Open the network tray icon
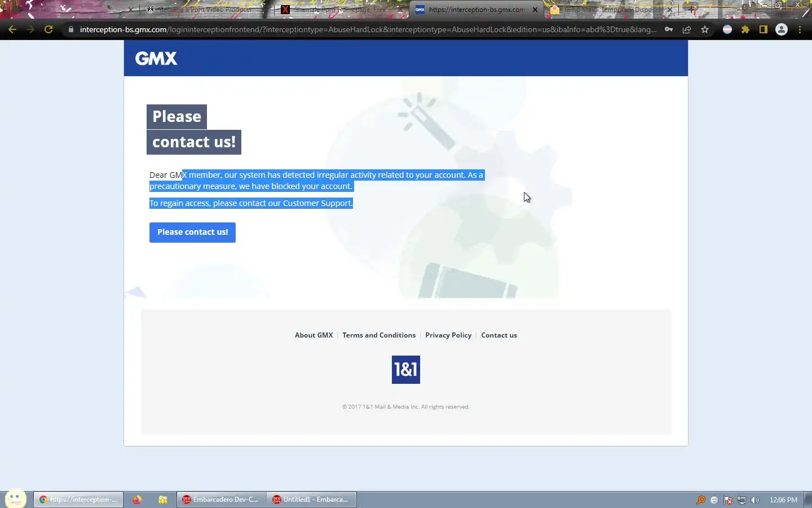This screenshot has width=812, height=508. (742, 500)
